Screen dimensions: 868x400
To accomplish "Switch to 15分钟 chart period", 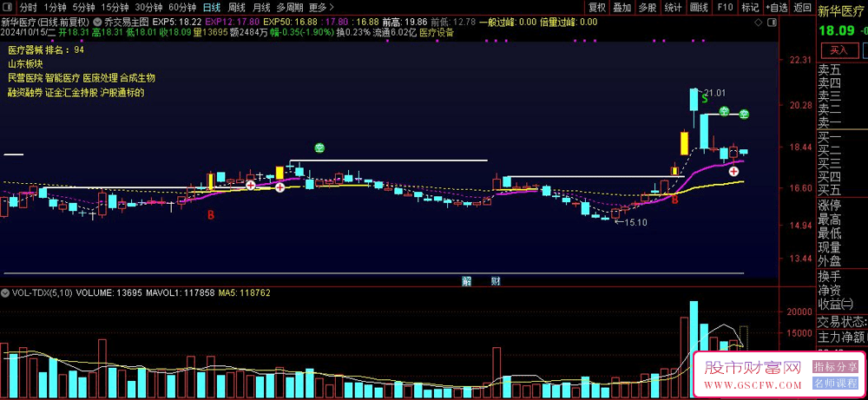I will (115, 8).
